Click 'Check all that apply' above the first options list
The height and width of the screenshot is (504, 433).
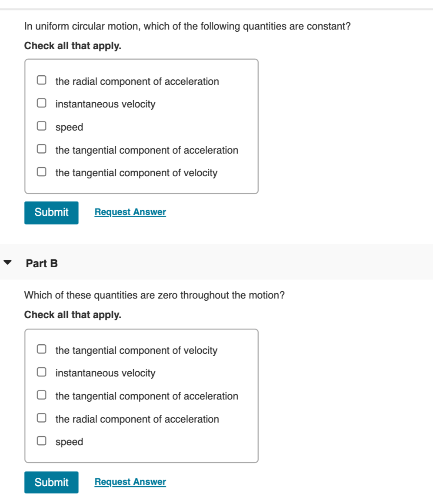(73, 46)
